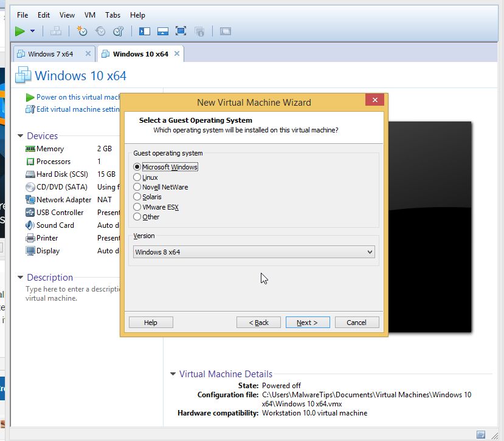The width and height of the screenshot is (504, 441).
Task: Open the Help menu
Action: (137, 15)
